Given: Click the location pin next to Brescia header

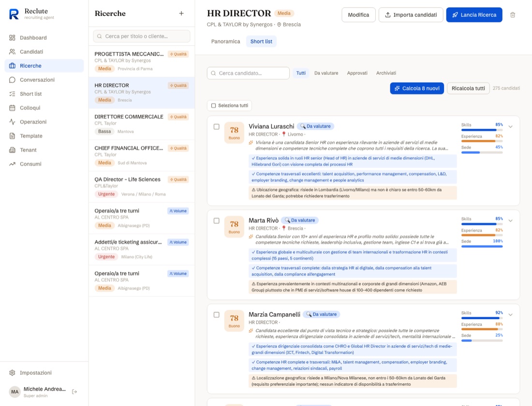Looking at the screenshot, I should tap(279, 25).
